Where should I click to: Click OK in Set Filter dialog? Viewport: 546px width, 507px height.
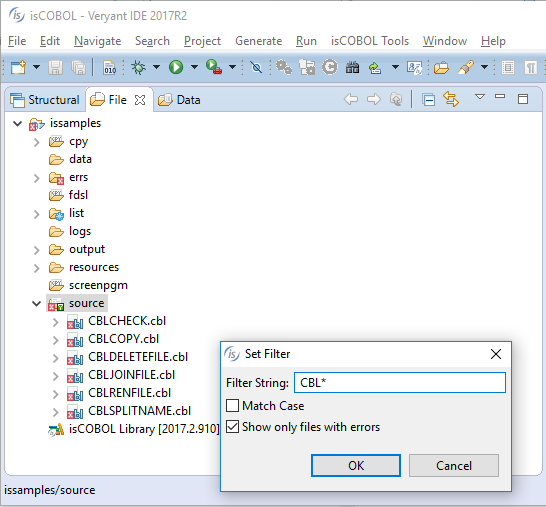(356, 466)
